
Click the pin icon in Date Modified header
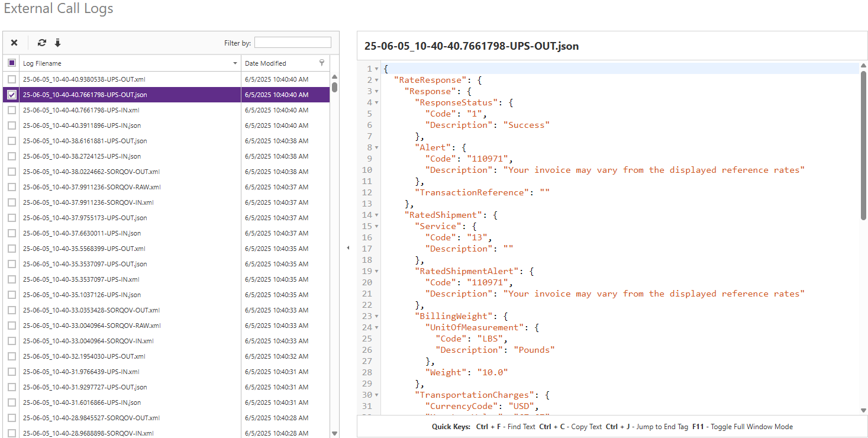pyautogui.click(x=322, y=63)
